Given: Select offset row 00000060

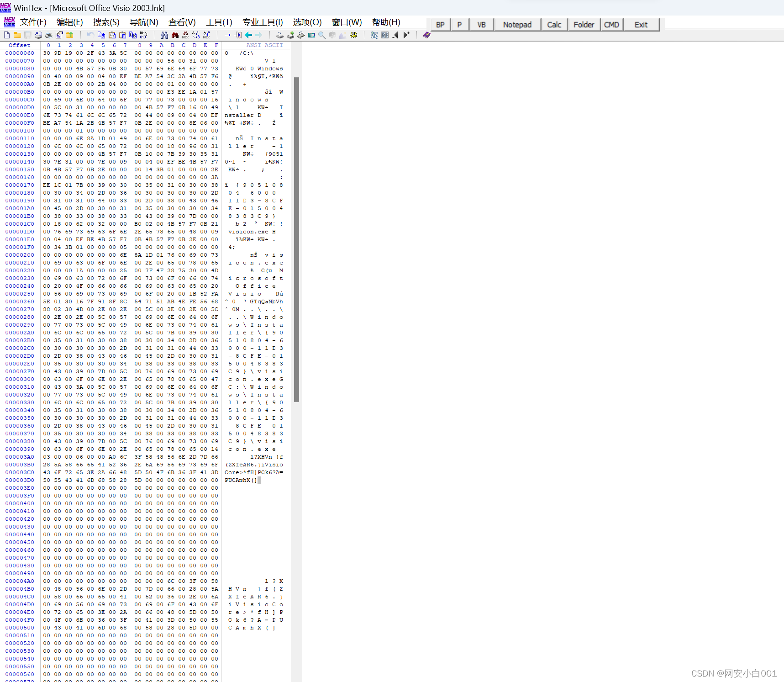Looking at the screenshot, I should 20,53.
